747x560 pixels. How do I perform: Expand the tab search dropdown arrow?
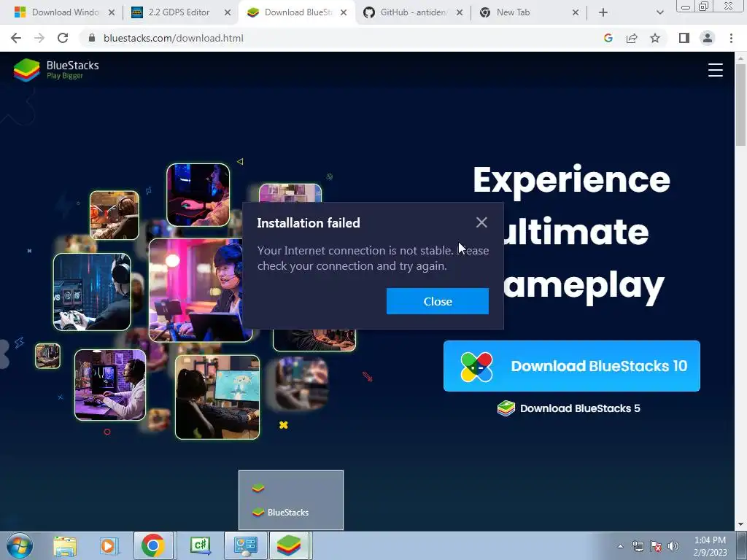[659, 12]
